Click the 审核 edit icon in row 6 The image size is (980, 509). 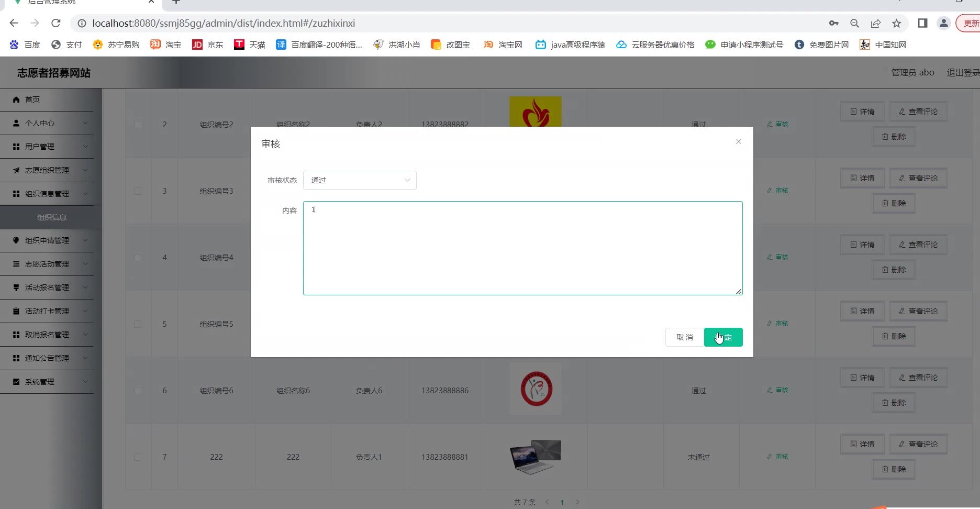coord(770,390)
